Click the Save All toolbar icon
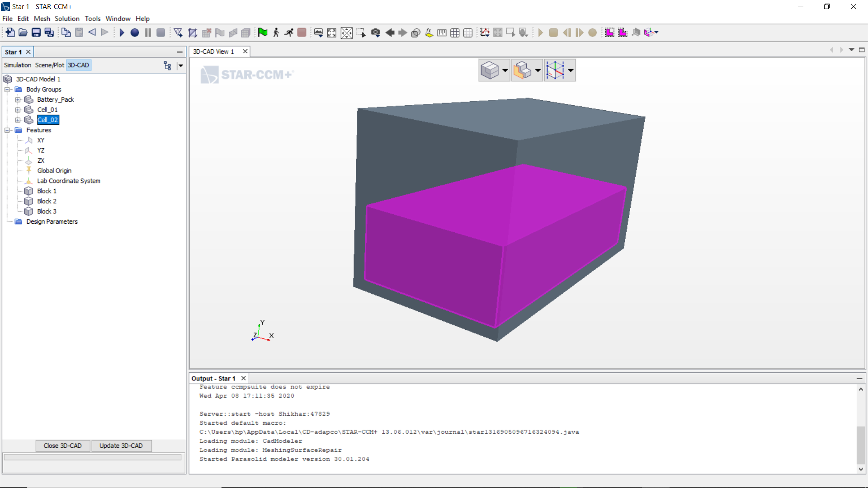 [49, 33]
